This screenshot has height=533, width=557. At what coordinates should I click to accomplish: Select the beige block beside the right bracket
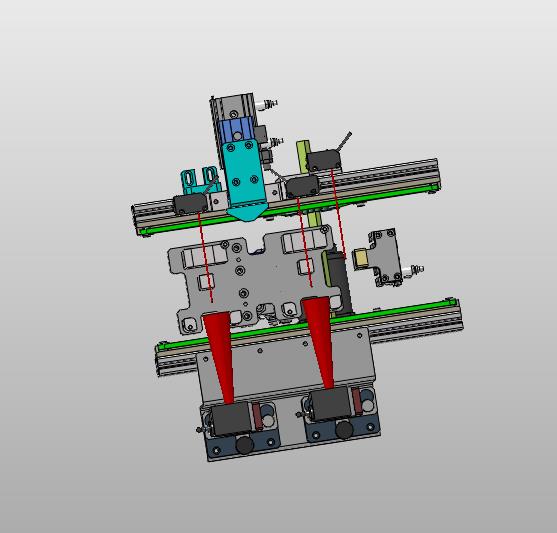(361, 259)
